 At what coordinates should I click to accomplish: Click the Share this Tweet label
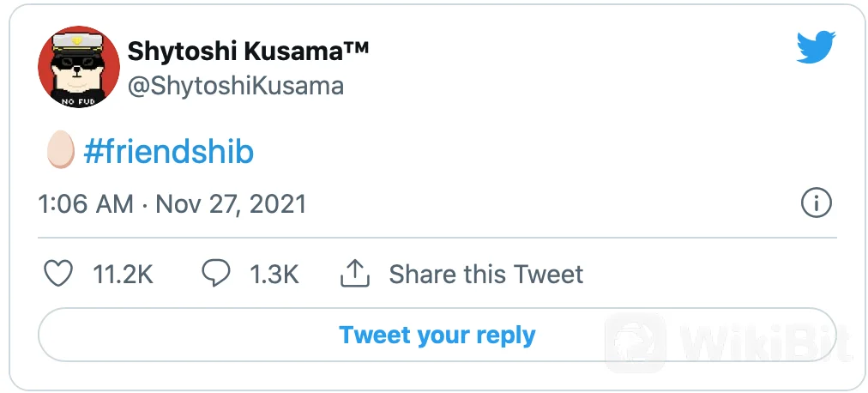[485, 275]
